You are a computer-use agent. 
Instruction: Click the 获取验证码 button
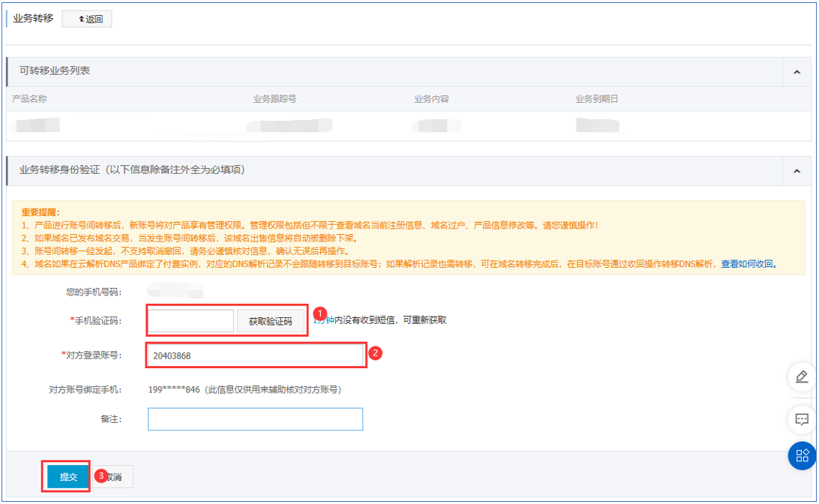pos(270,321)
